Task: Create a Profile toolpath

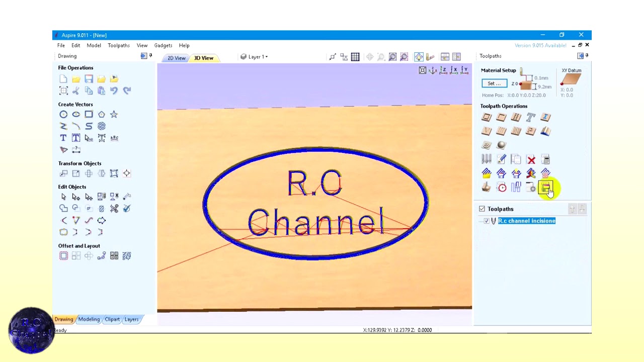Action: [486, 117]
